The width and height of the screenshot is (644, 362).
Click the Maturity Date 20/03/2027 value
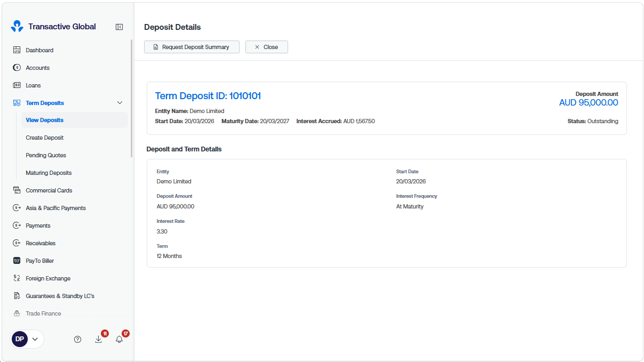coord(274,121)
